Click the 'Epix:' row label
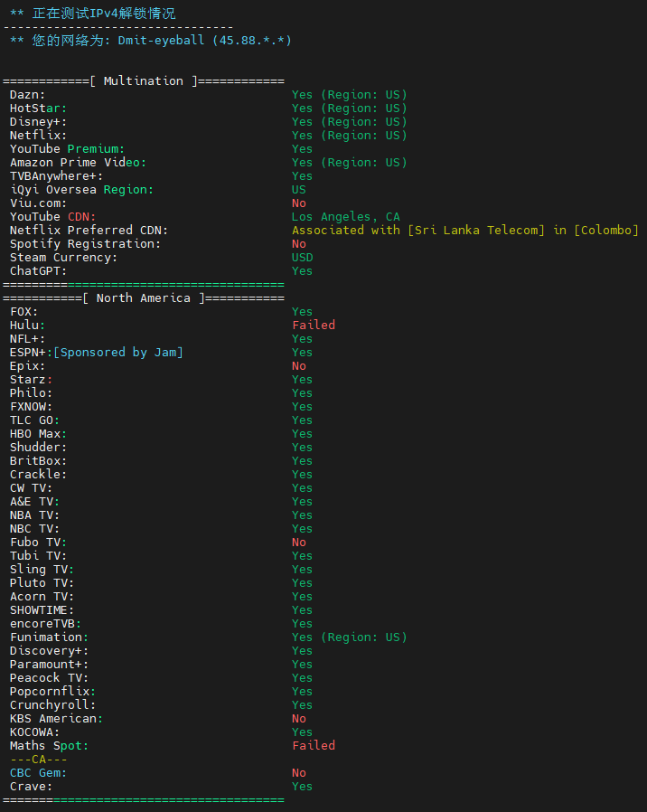 tap(27, 366)
